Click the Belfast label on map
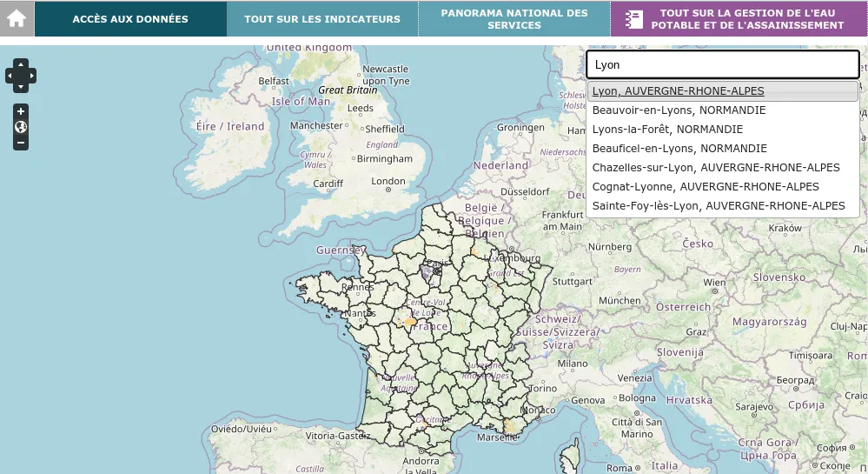This screenshot has height=474, width=868. [x=274, y=81]
